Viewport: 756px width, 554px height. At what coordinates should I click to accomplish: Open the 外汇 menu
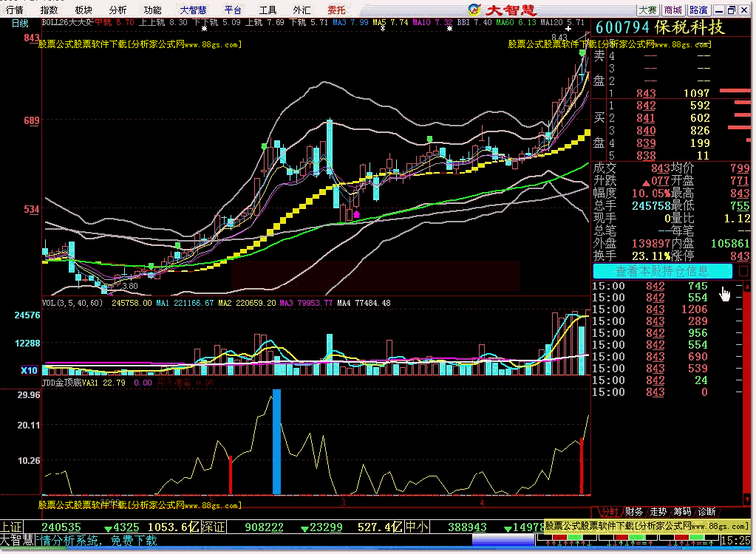coord(302,10)
